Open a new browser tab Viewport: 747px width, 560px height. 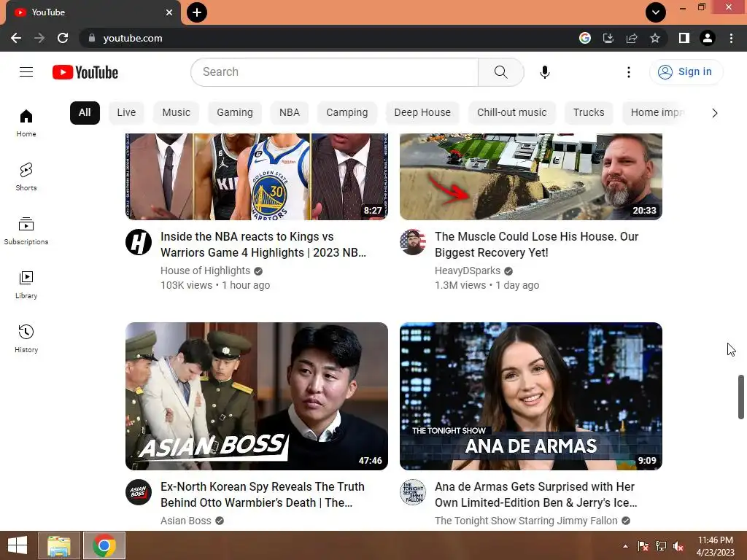tap(197, 12)
